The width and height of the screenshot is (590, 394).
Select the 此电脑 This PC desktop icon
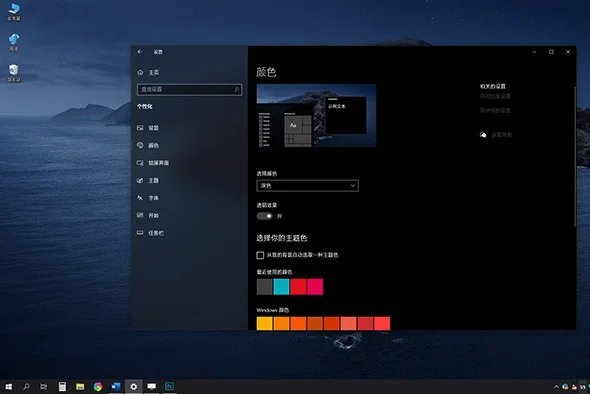tap(14, 12)
